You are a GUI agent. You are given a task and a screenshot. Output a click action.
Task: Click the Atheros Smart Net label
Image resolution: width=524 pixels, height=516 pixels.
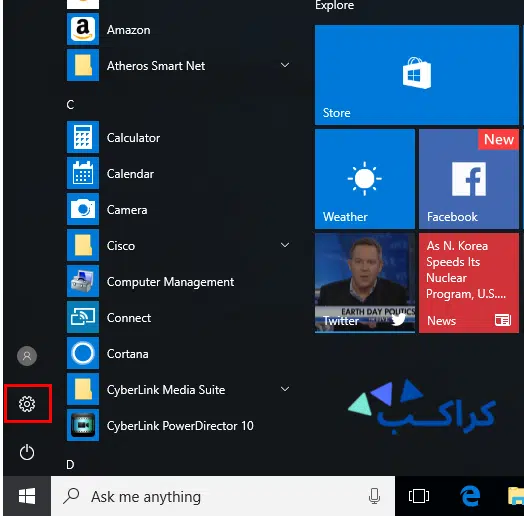[x=156, y=66]
